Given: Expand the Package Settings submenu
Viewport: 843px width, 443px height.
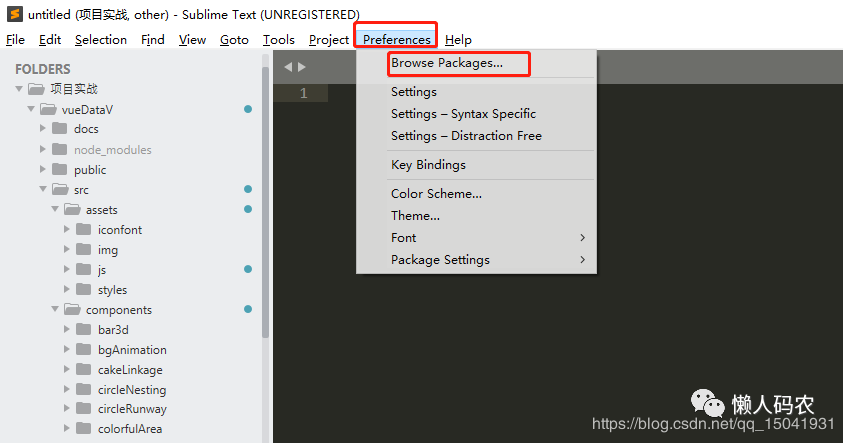Looking at the screenshot, I should 476,260.
